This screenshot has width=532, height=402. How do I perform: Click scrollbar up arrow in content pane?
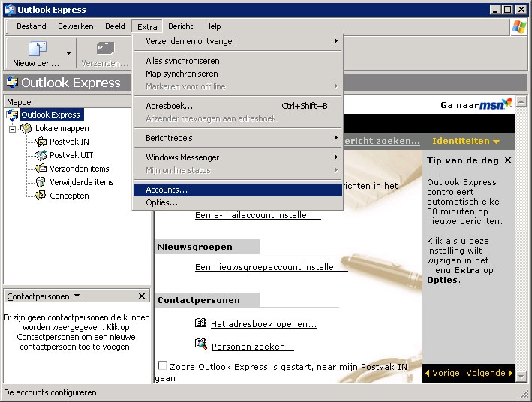pyautogui.click(x=521, y=101)
